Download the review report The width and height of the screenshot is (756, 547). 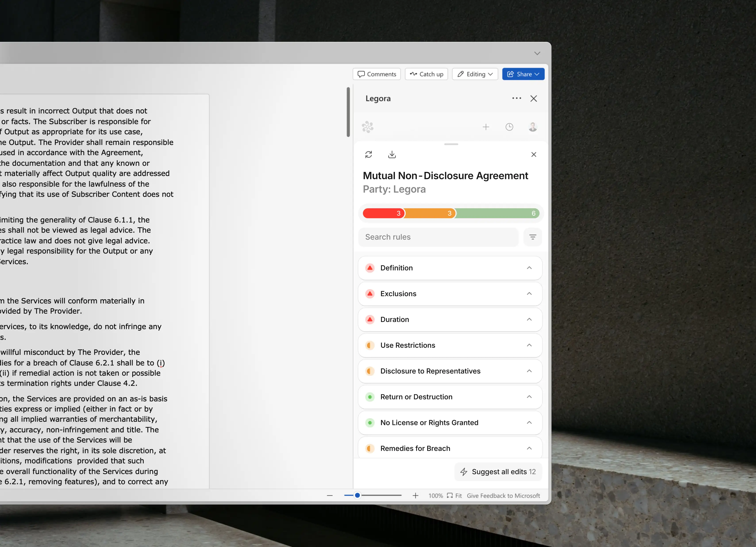392,154
